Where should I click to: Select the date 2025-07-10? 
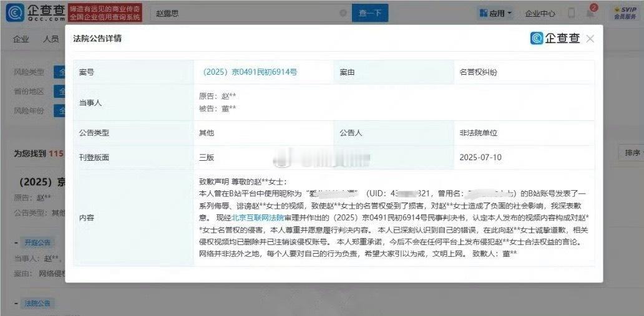[x=481, y=157]
